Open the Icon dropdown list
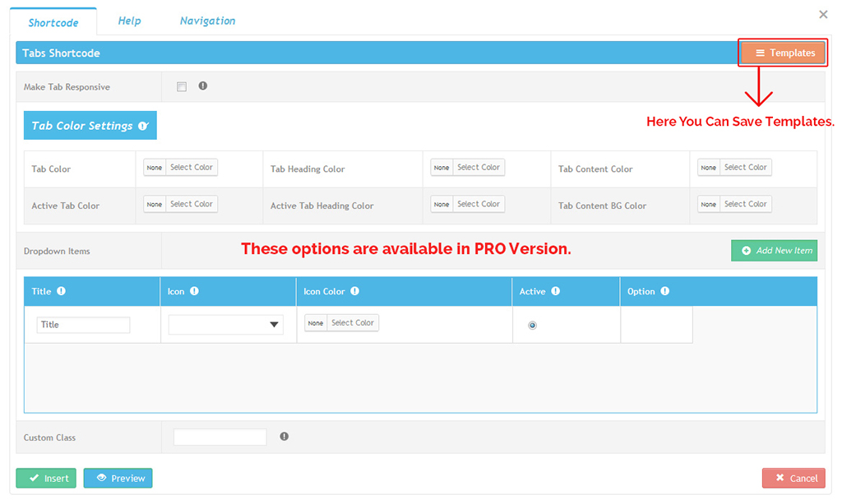The image size is (842, 504). (226, 325)
